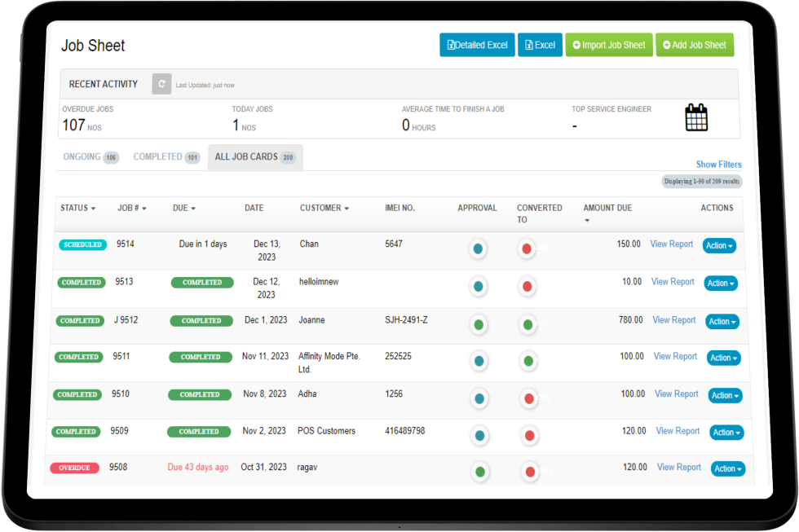Click converted-to red dot for ragav
This screenshot has width=799, height=532.
coord(530,472)
